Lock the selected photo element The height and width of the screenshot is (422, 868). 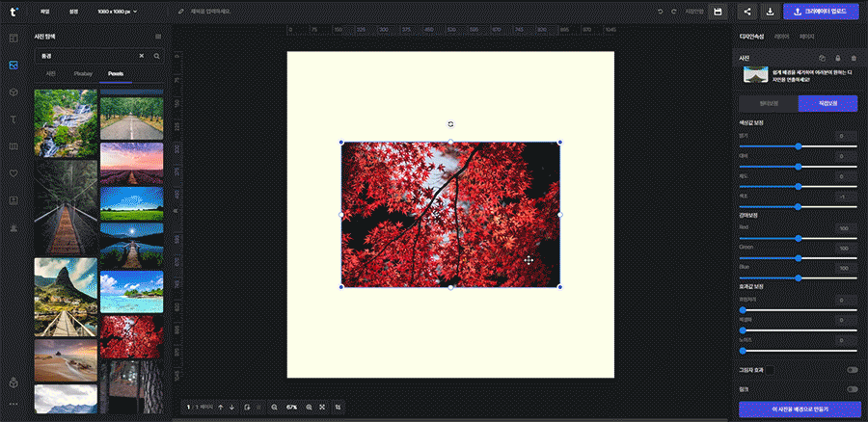tap(837, 58)
